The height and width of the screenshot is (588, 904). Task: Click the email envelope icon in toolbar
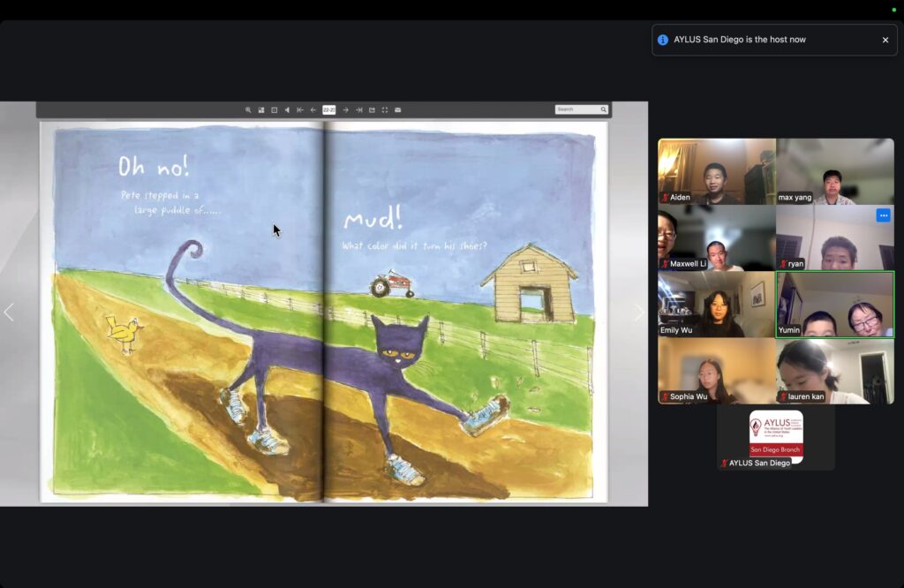click(398, 110)
